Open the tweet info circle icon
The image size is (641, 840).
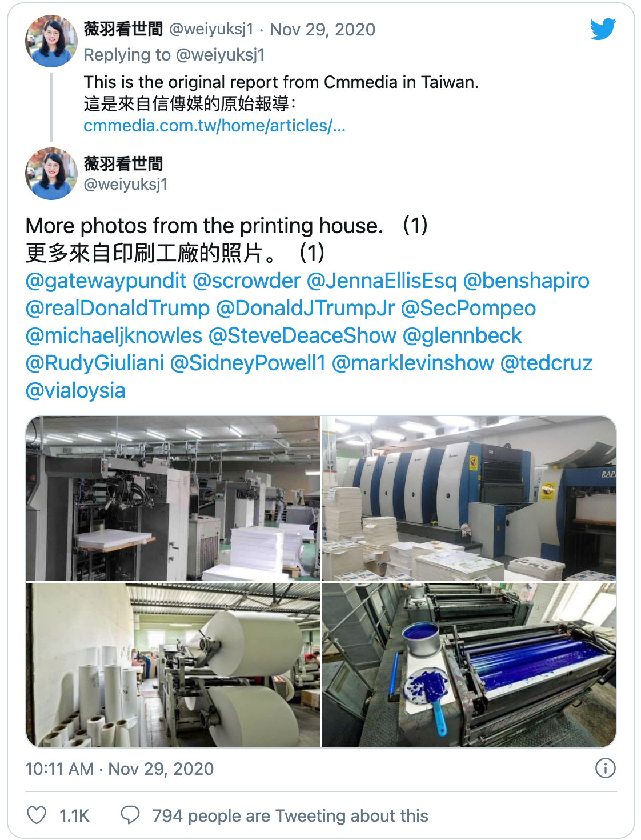point(605,768)
